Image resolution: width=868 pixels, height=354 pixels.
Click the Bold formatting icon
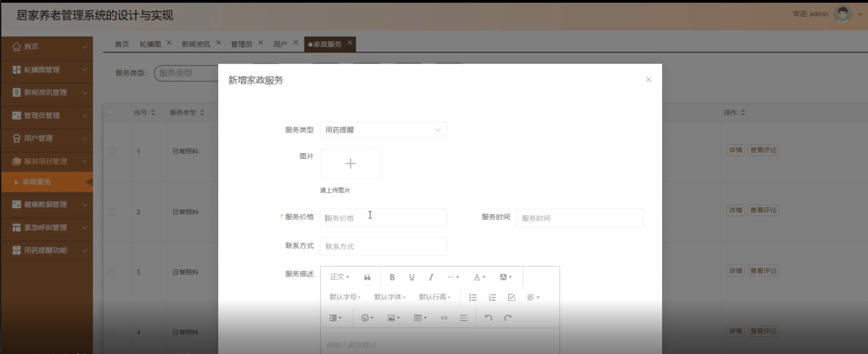coord(392,277)
